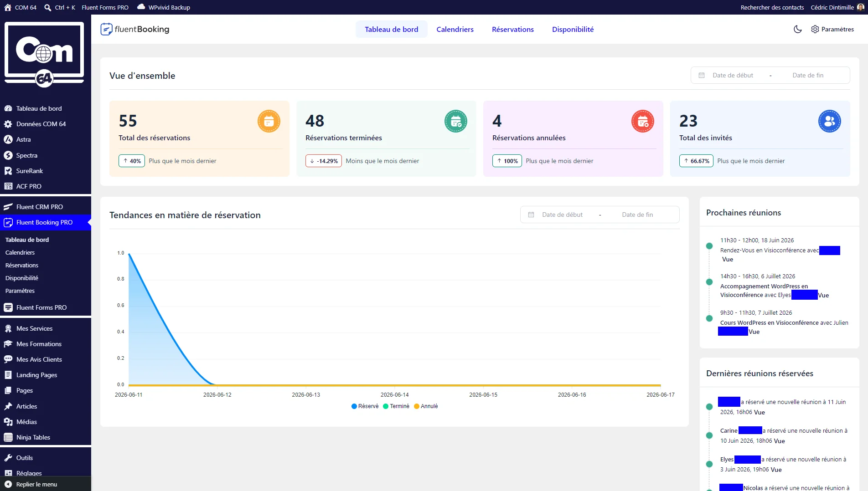Click the red réservations annulées icon
The image size is (868, 491).
(643, 121)
